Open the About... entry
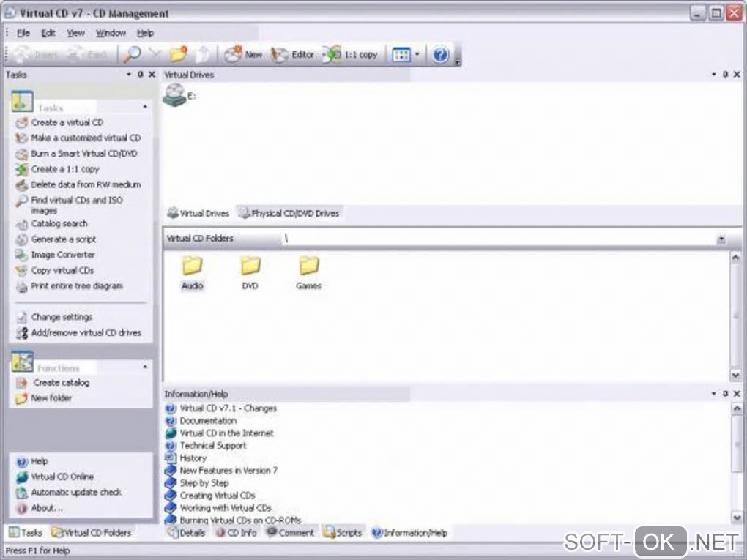747x560 pixels. 40,508
